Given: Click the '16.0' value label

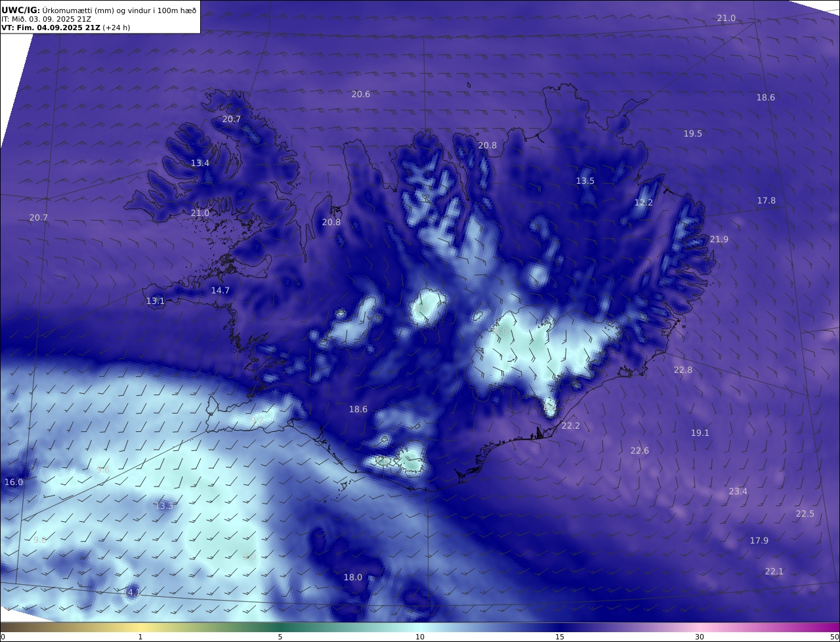Looking at the screenshot, I should tap(14, 482).
